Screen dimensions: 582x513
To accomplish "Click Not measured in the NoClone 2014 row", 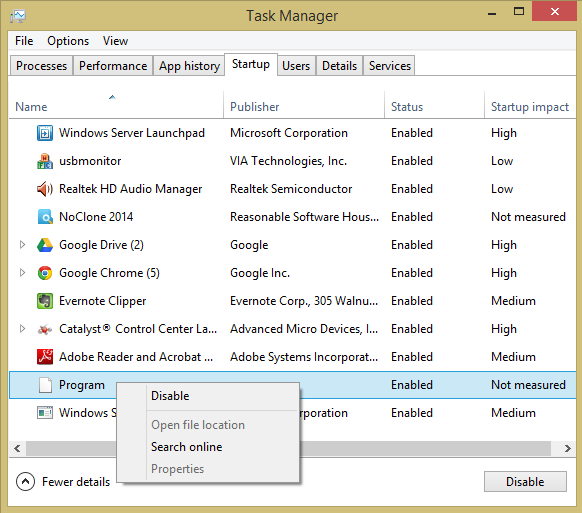I will pos(528,217).
